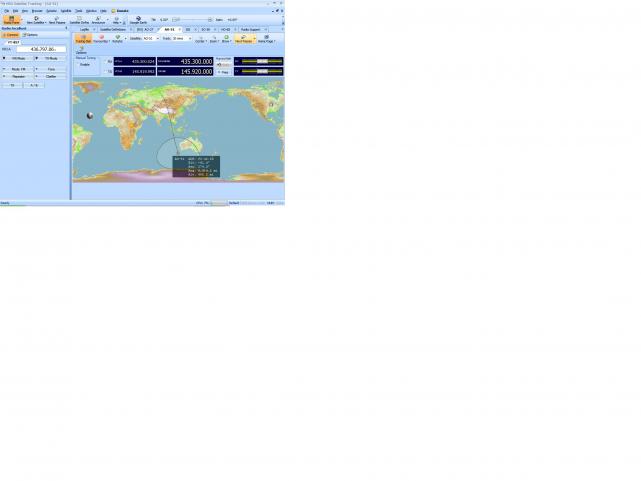Select the Tracking Map view icon
Screen dimensions: 641x481
[x=82, y=38]
